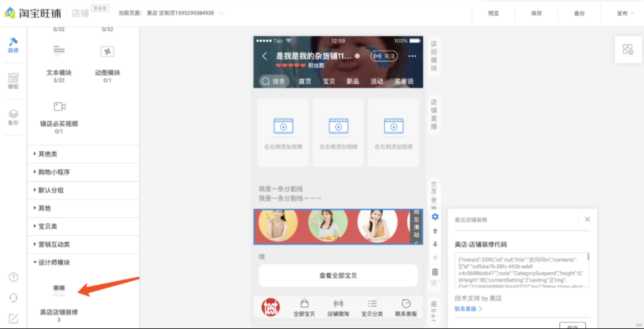This screenshot has width=644, height=329.
Task: Click the 保存 save item in top bar
Action: point(536,13)
